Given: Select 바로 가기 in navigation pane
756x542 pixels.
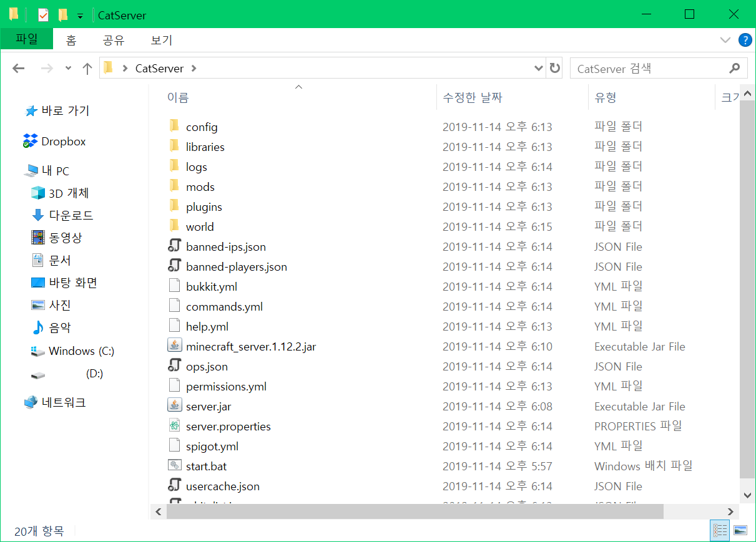Looking at the screenshot, I should (x=65, y=110).
